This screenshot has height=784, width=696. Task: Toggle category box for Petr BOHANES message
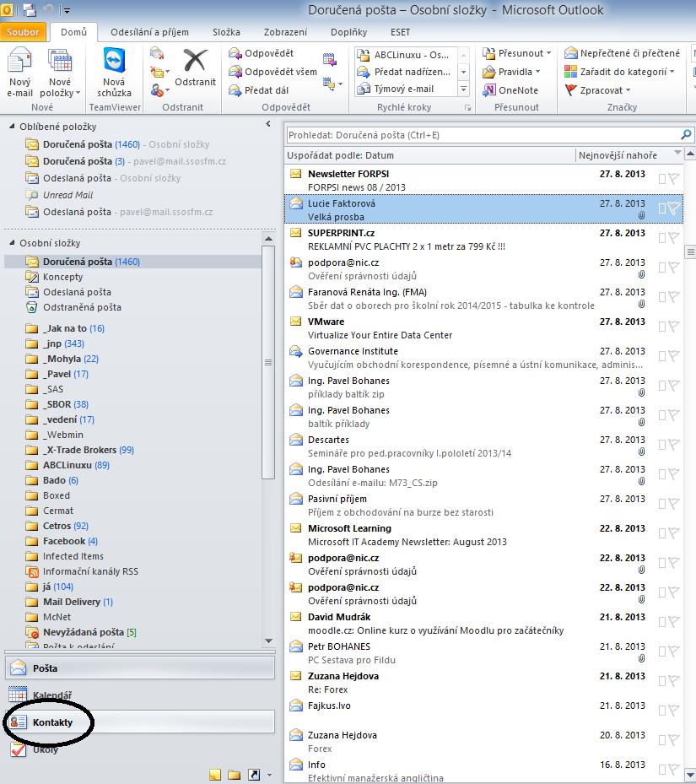(662, 652)
